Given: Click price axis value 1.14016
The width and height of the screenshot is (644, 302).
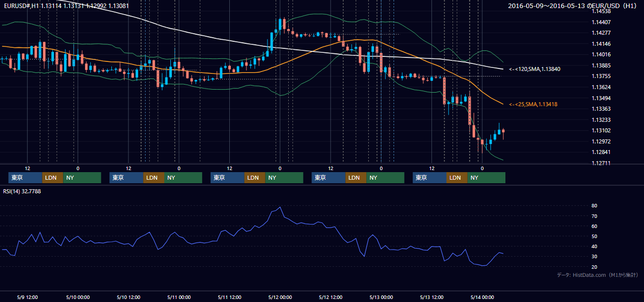Looking at the screenshot, I should click(x=602, y=54).
